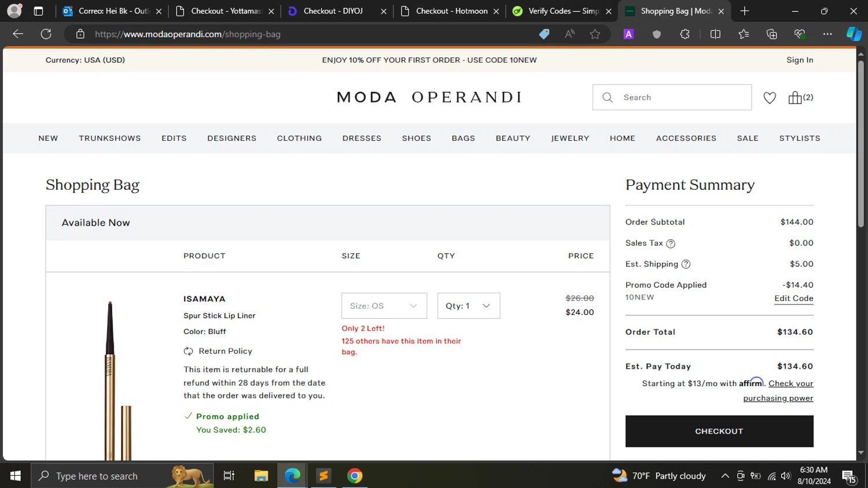Open the weather widget 70°F Partly cloudy
868x488 pixels.
tap(659, 476)
